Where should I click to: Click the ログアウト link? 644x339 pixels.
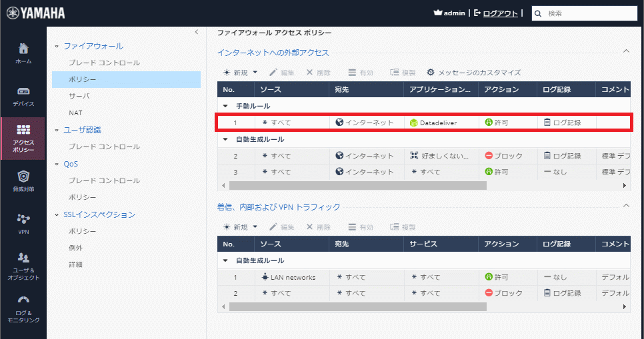click(499, 13)
